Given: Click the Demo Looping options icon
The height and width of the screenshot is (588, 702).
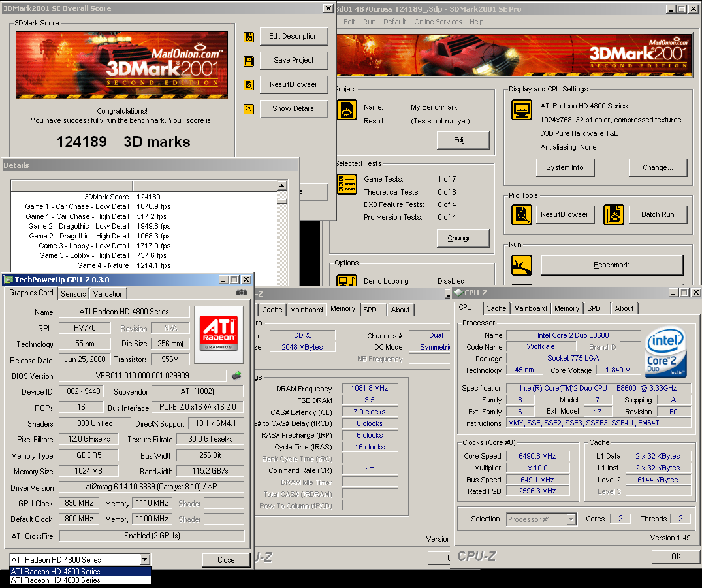Looking at the screenshot, I should click(347, 280).
